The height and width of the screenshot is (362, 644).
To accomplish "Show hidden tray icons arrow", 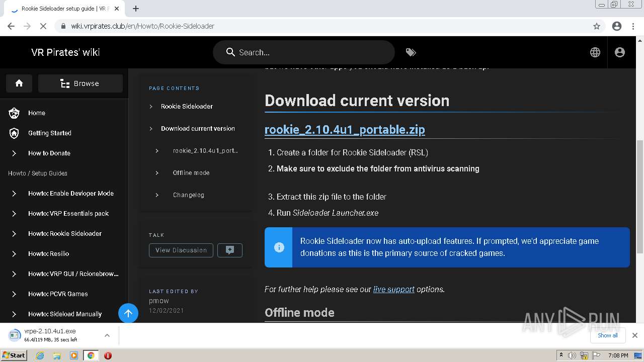I will 561,355.
